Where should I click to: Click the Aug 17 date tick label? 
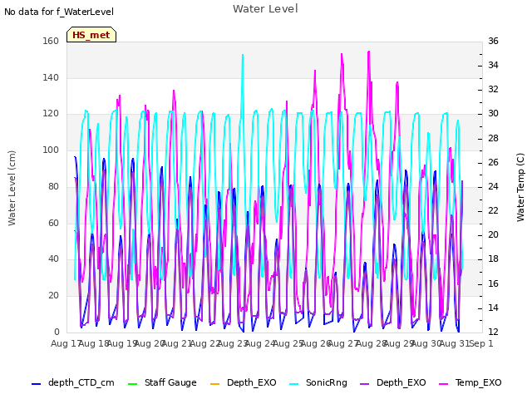pyautogui.click(x=66, y=343)
